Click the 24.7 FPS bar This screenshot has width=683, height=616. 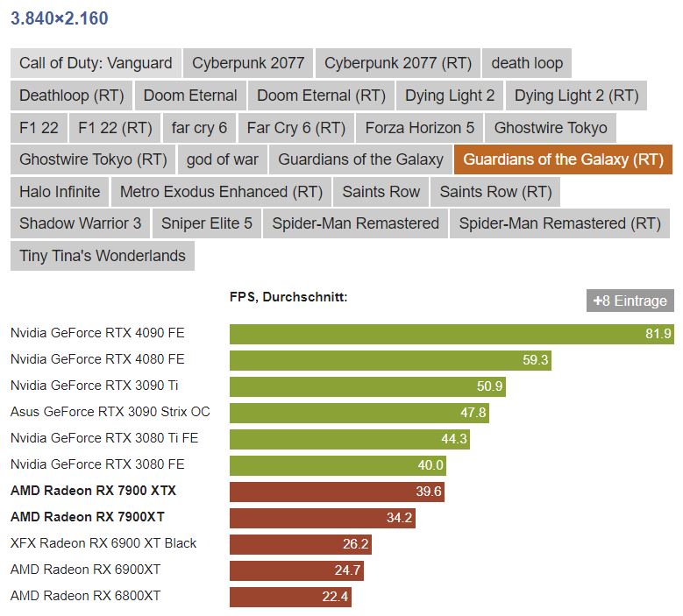coord(296,570)
